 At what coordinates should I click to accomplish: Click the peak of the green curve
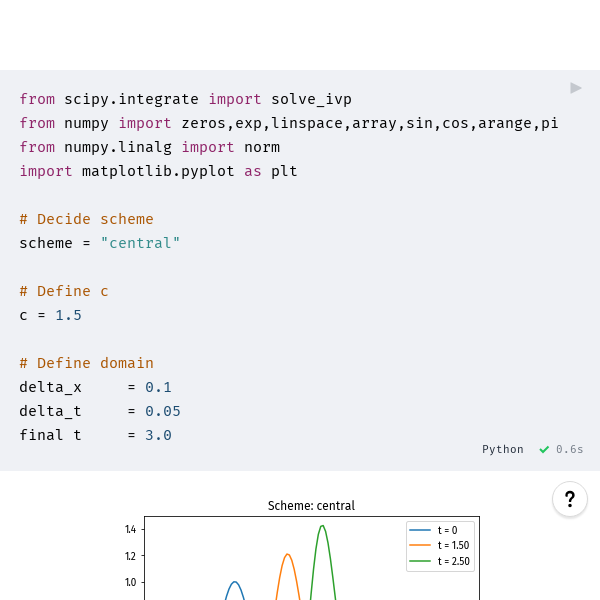point(322,526)
